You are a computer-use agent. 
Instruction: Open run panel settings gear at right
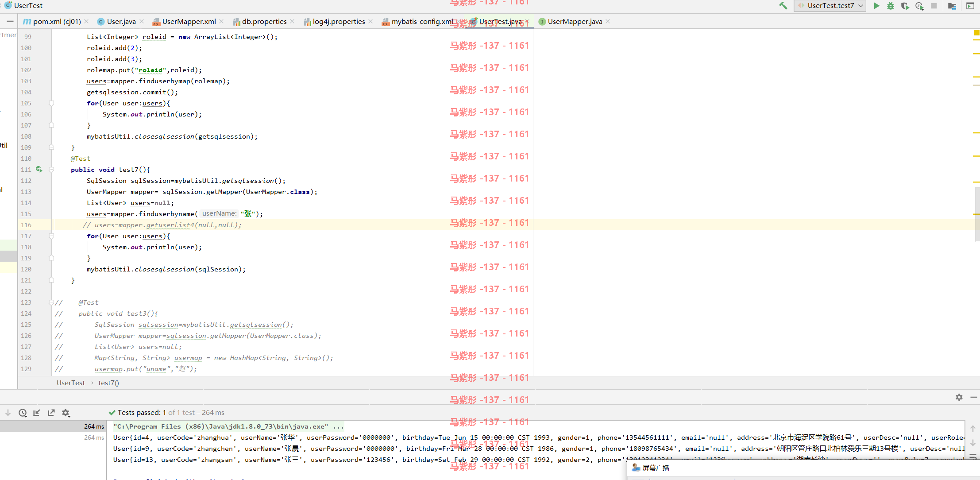click(959, 397)
